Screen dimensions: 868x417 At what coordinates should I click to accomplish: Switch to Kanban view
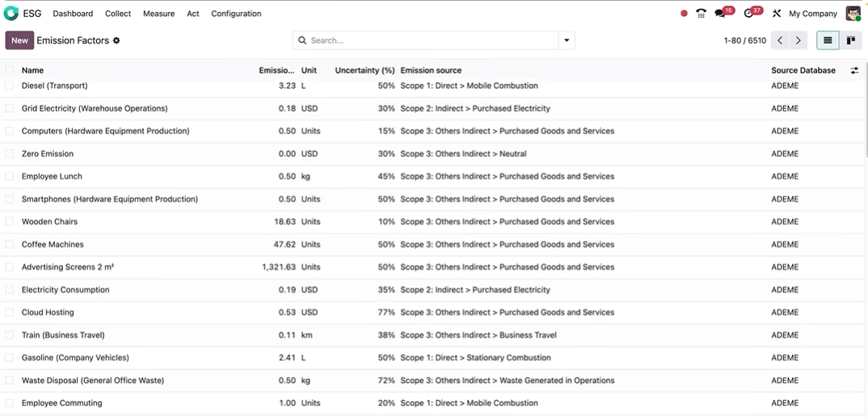[x=850, y=40]
